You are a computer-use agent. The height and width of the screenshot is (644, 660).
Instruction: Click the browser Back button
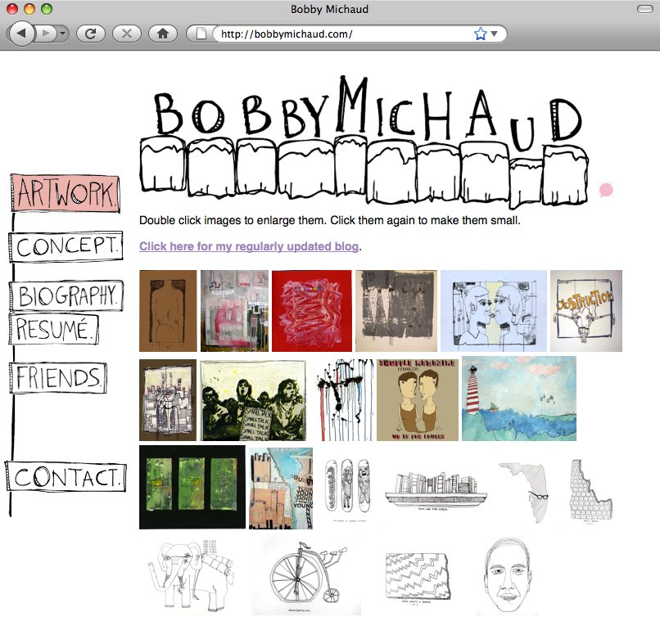coord(21,34)
